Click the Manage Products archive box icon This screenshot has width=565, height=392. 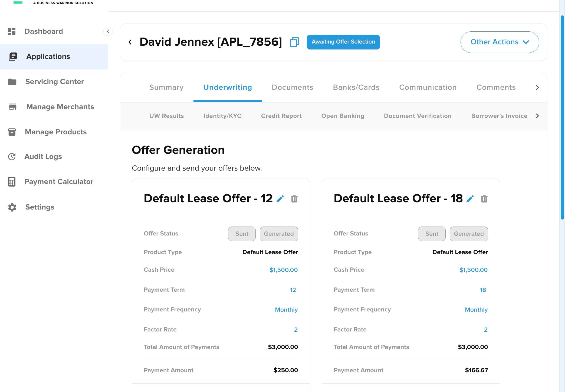coord(12,132)
